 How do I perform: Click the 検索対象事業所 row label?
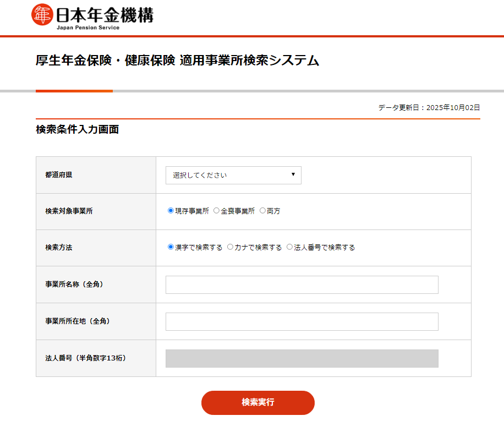(x=69, y=211)
